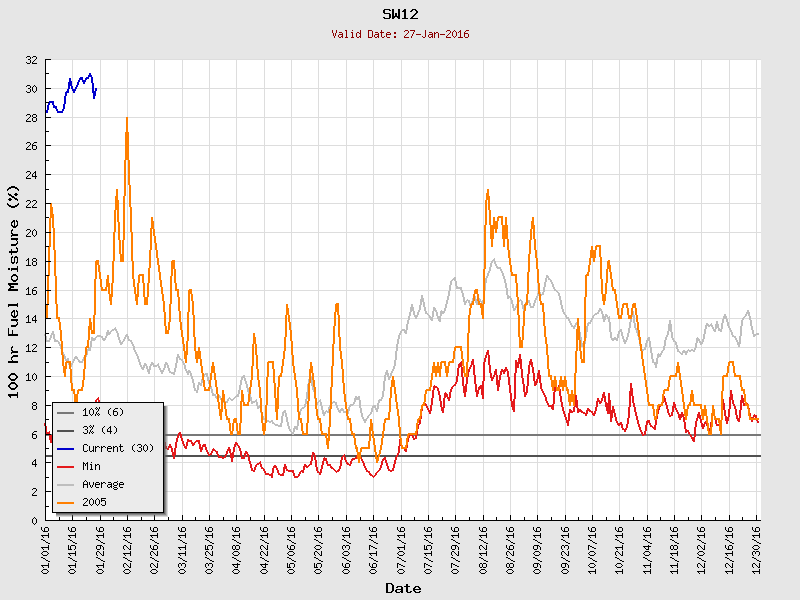Click the 2005 legend label
This screenshot has width=800, height=600.
point(94,502)
